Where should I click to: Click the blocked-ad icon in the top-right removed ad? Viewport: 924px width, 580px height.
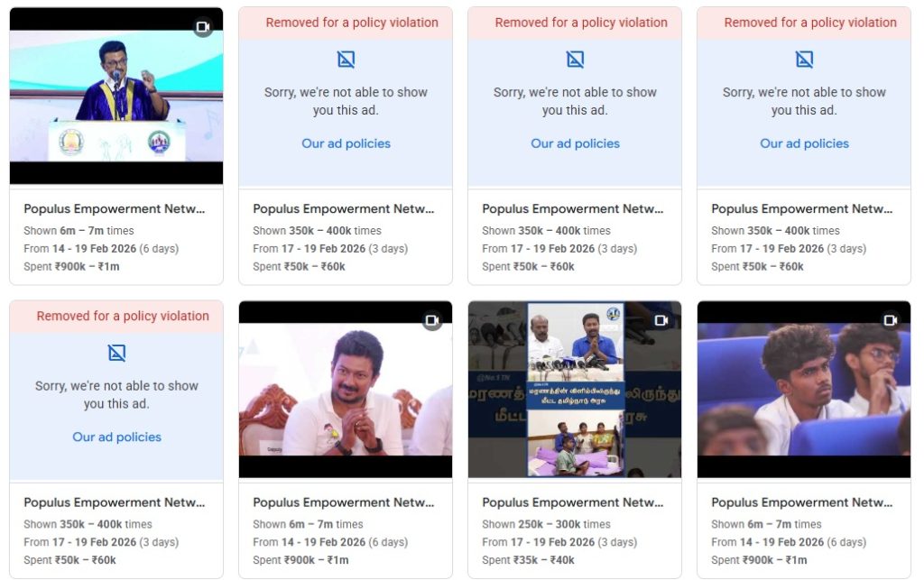pos(804,60)
